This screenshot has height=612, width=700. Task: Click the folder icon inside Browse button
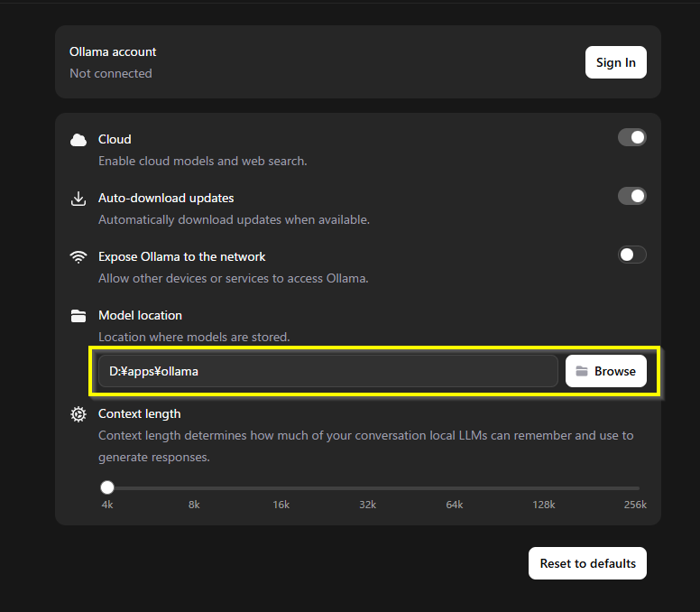pyautogui.click(x=582, y=371)
